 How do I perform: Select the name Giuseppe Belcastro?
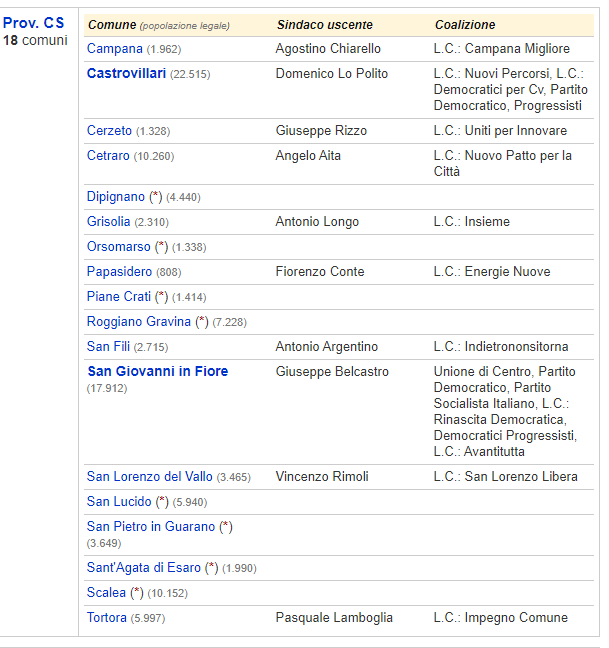332,372
